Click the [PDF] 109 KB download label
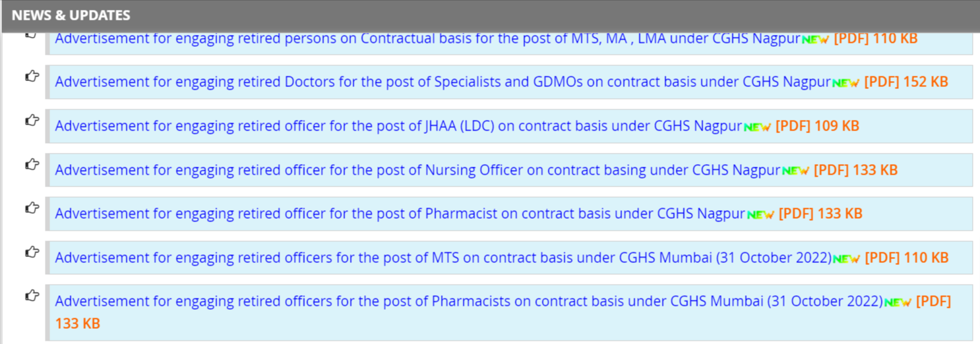The width and height of the screenshot is (980, 344). pos(817,126)
